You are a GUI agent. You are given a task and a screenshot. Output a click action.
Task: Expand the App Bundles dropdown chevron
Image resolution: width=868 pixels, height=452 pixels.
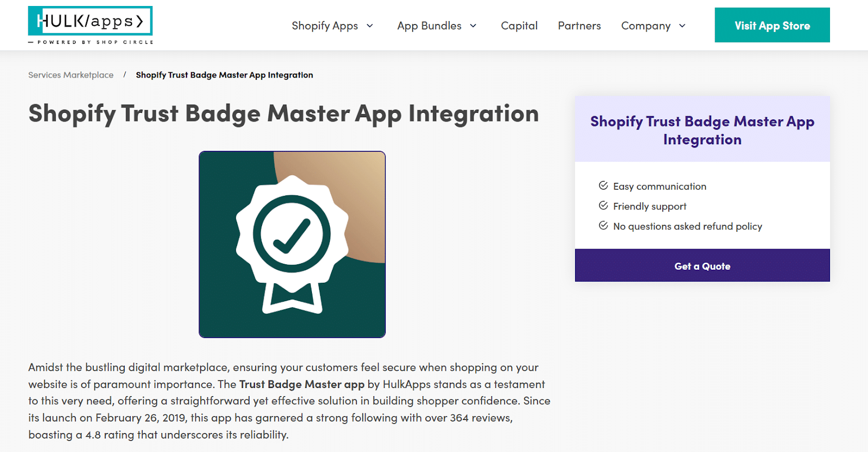473,26
